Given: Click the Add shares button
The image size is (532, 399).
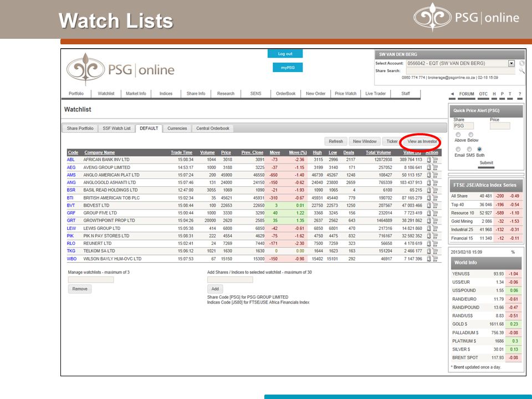Looking at the screenshot, I should pos(215,289).
